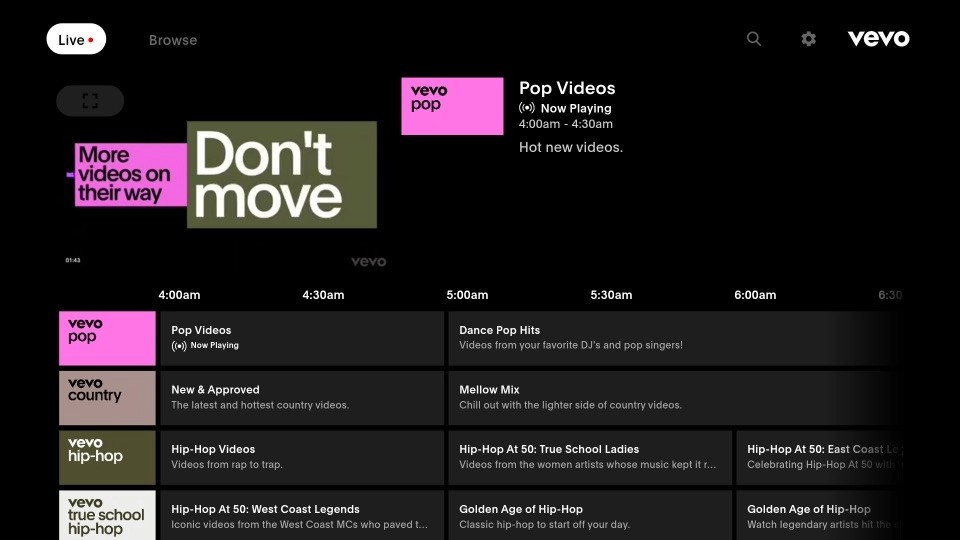Switch to the Browse tab
This screenshot has width=960, height=540.
[x=173, y=40]
